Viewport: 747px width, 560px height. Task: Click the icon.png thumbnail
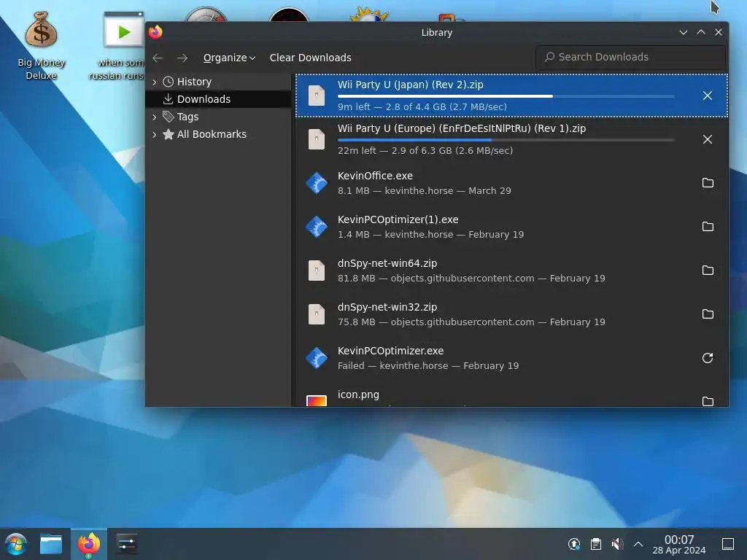[317, 401]
